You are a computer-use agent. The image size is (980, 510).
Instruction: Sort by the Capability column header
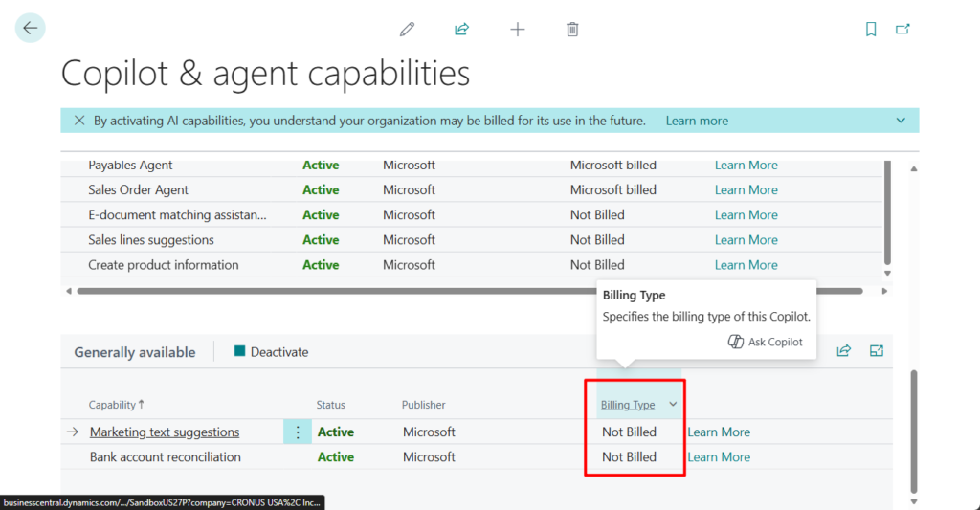click(112, 405)
